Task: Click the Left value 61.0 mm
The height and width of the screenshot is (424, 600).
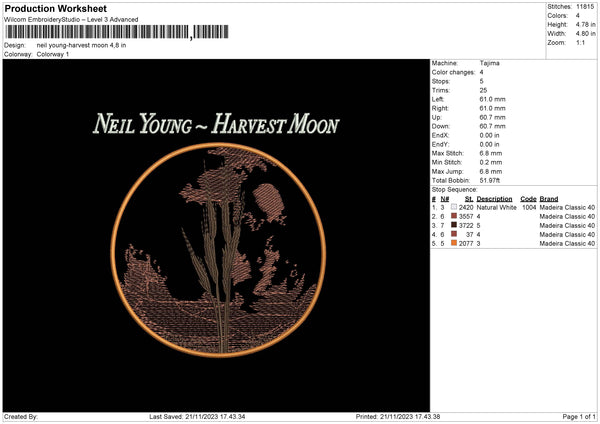Action: coord(492,99)
